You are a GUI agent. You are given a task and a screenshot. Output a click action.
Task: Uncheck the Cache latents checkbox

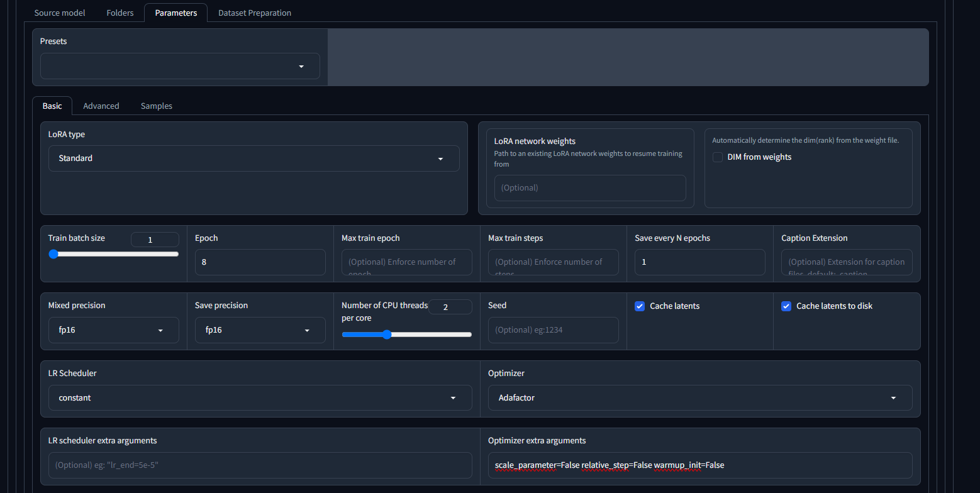click(x=640, y=306)
